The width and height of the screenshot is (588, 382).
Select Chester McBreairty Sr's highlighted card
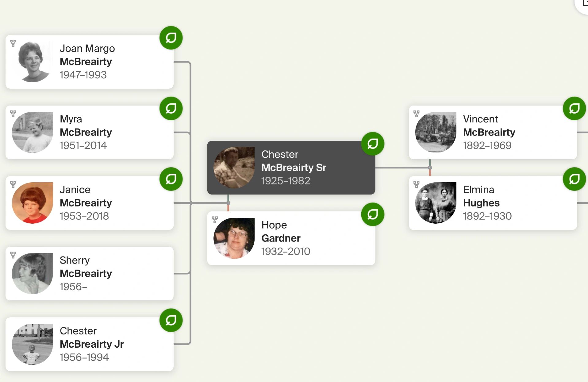pos(291,168)
